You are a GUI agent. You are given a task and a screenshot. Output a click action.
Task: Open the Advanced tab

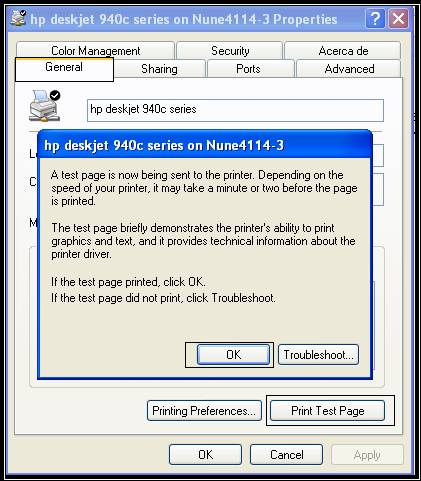pyautogui.click(x=349, y=69)
